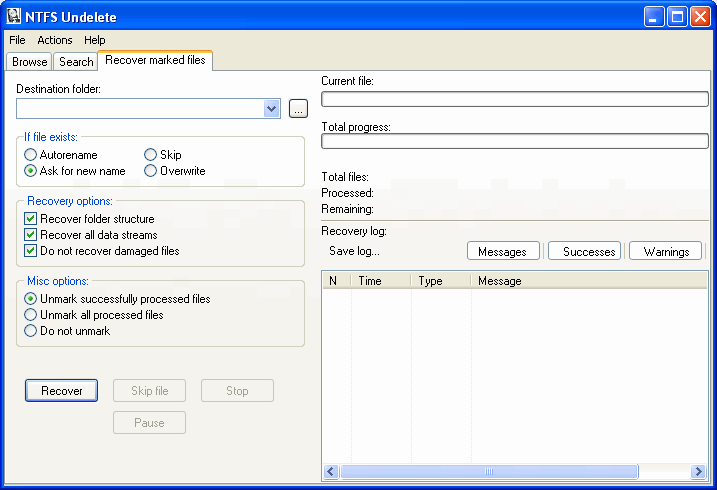This screenshot has width=717, height=490.
Task: Toggle Recover all data streams checkbox
Action: click(91, 235)
